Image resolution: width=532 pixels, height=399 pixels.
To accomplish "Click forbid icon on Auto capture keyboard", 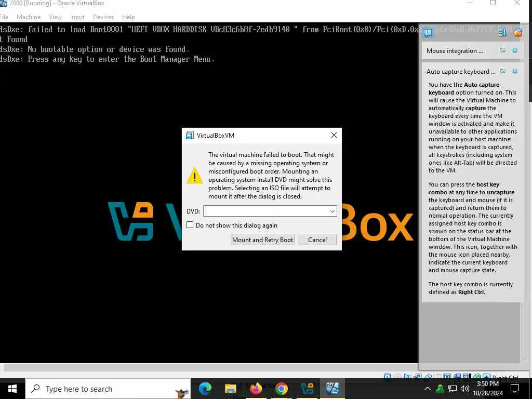I will click(x=502, y=71).
